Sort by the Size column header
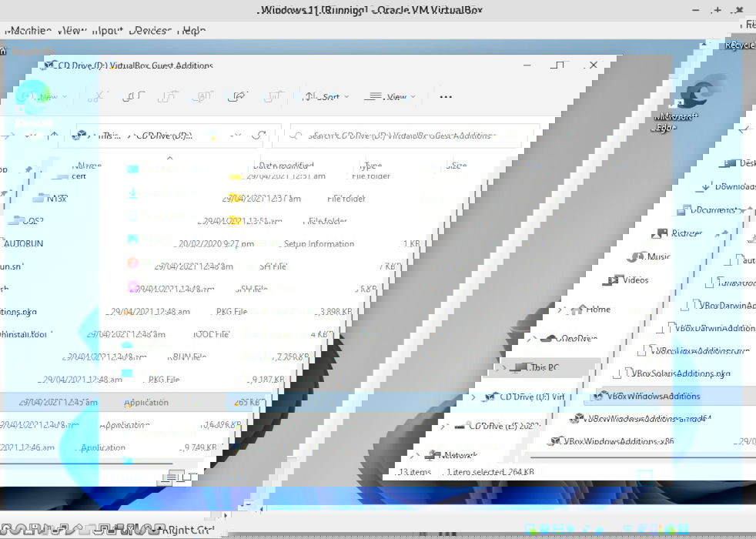This screenshot has width=756, height=539. (x=456, y=166)
